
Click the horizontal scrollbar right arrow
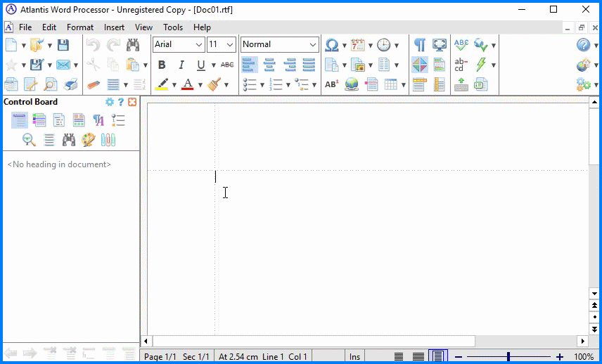coord(583,341)
